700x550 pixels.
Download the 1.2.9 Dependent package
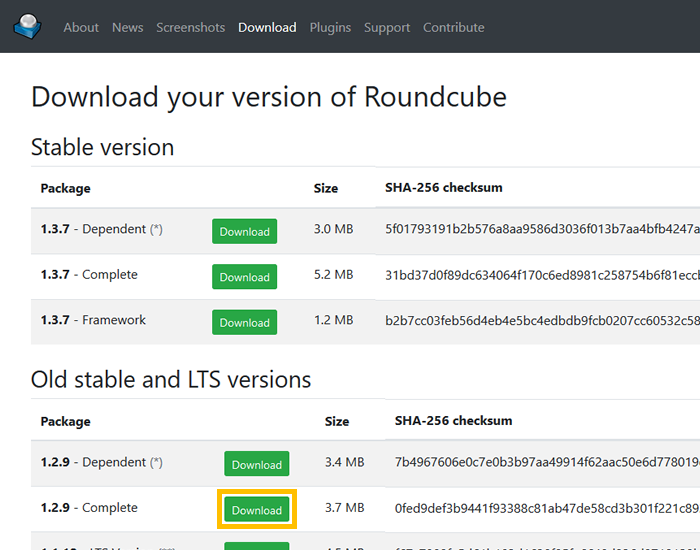tap(257, 464)
